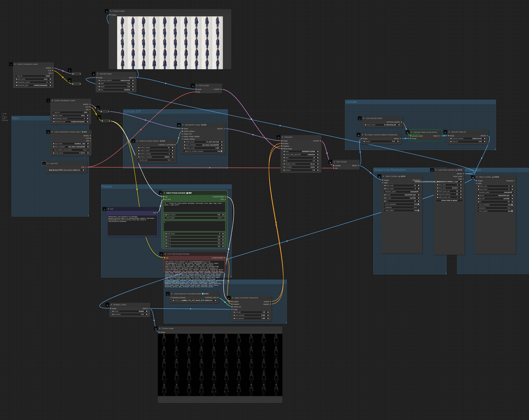
Task: Click the filename_prefix field in first Video Combine
Action: [402, 192]
